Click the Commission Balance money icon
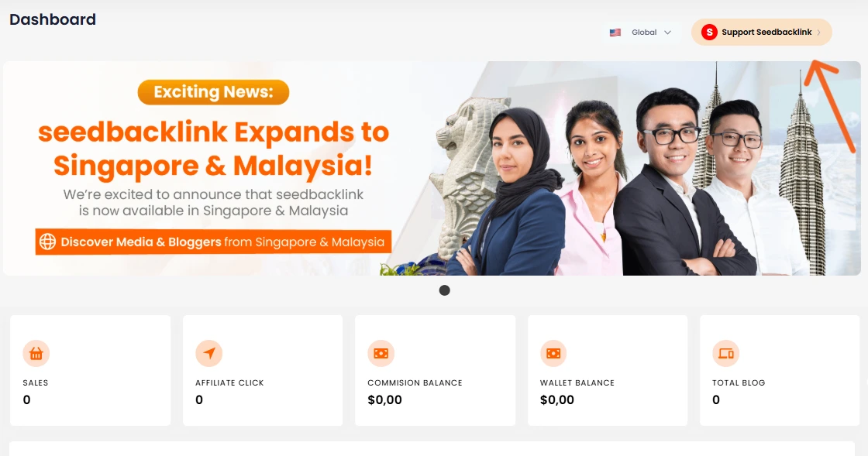Screen dimensions: 868x456 pos(381,353)
